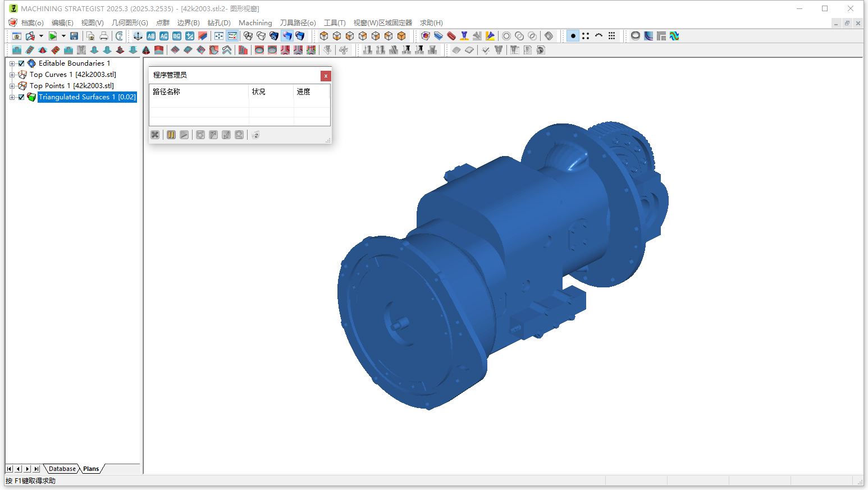Click the dropdown arrow beside the run button
This screenshot has height=490, width=868.
click(63, 35)
